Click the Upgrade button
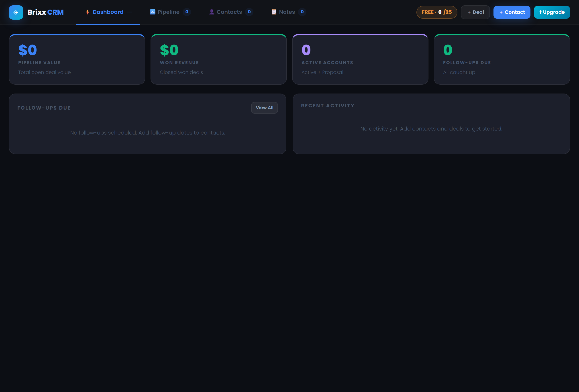 pos(552,12)
